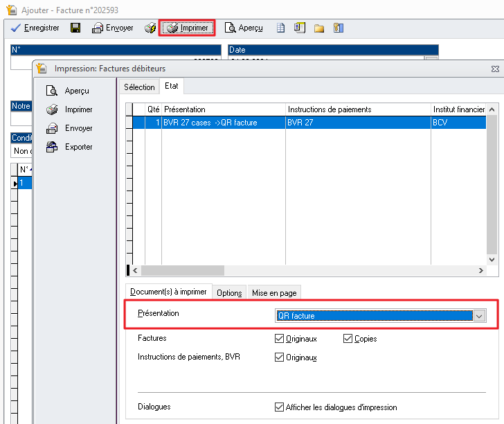Toggle Afficher les dialogues d'impression checkbox

coord(279,407)
